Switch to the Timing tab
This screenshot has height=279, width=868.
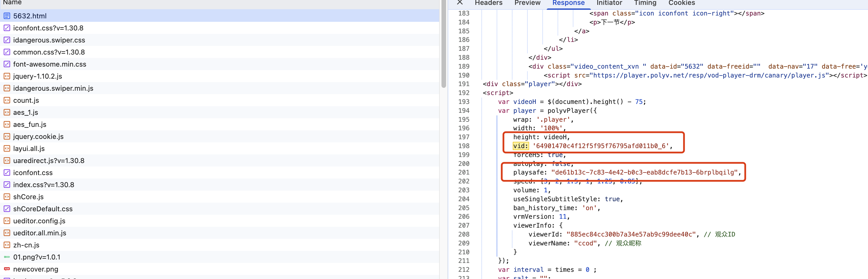click(x=645, y=3)
